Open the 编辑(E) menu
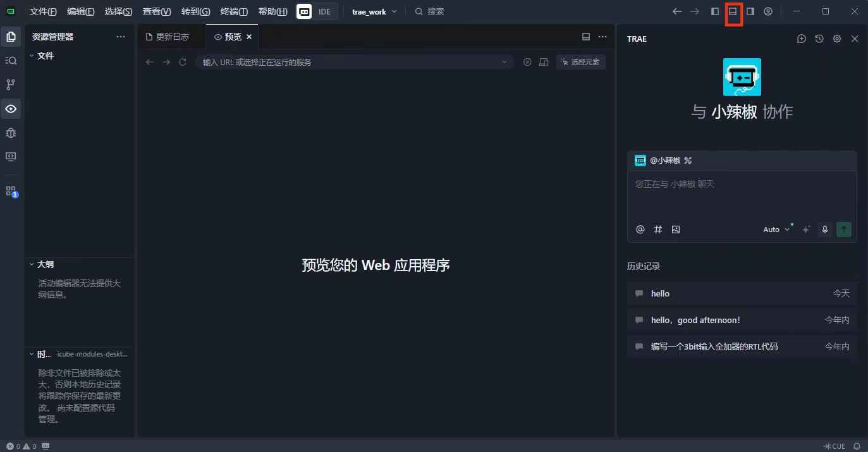This screenshot has width=868, height=452. 81,11
